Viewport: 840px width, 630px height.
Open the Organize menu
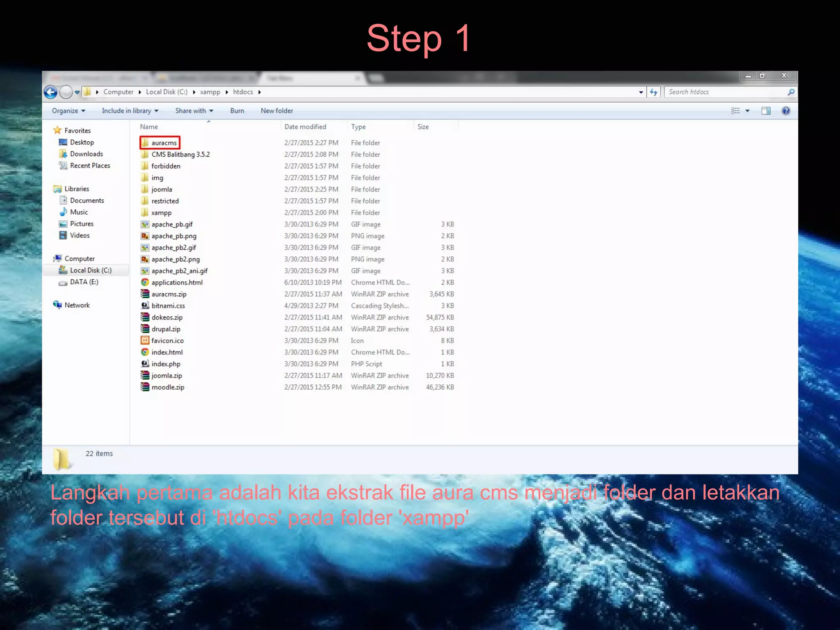(x=68, y=111)
